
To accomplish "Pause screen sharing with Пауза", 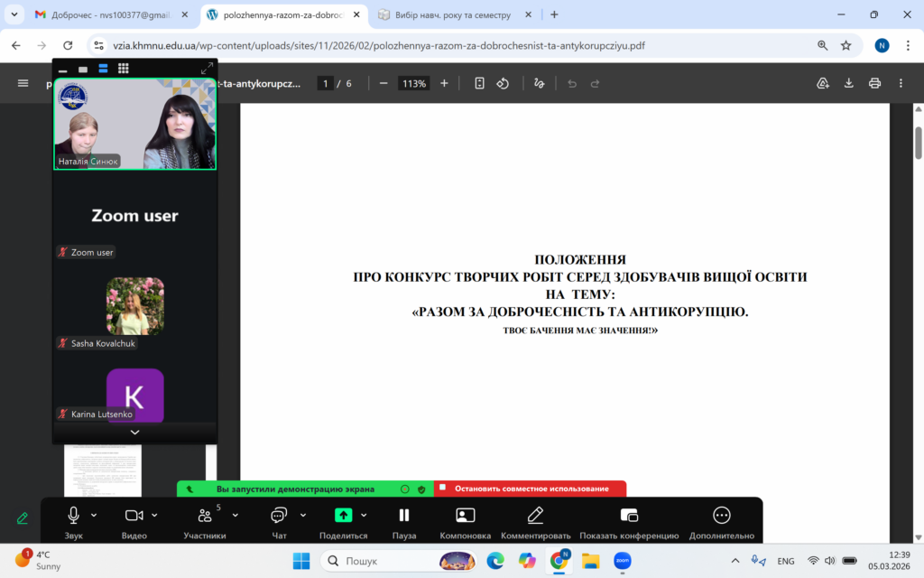I will (x=404, y=520).
